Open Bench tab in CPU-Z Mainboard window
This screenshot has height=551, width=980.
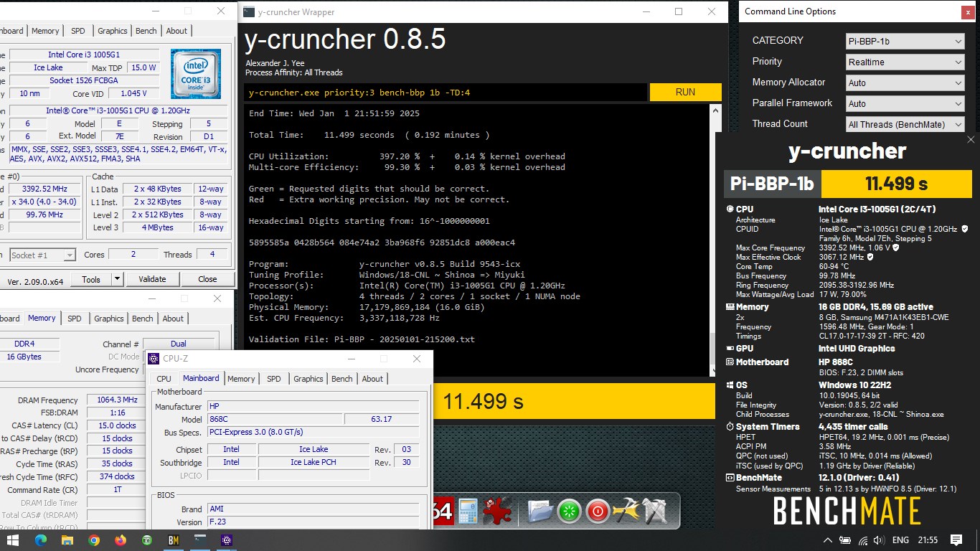point(342,379)
